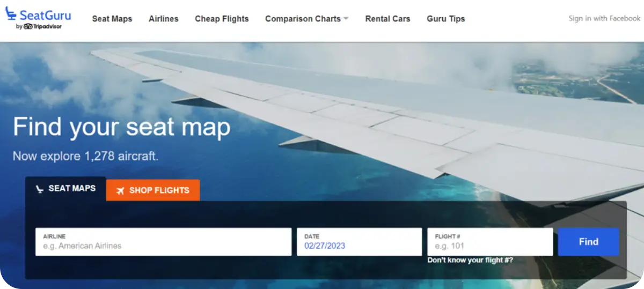Click the airplane icon in Shop Flights tab
The width and height of the screenshot is (644, 289).
point(120,190)
